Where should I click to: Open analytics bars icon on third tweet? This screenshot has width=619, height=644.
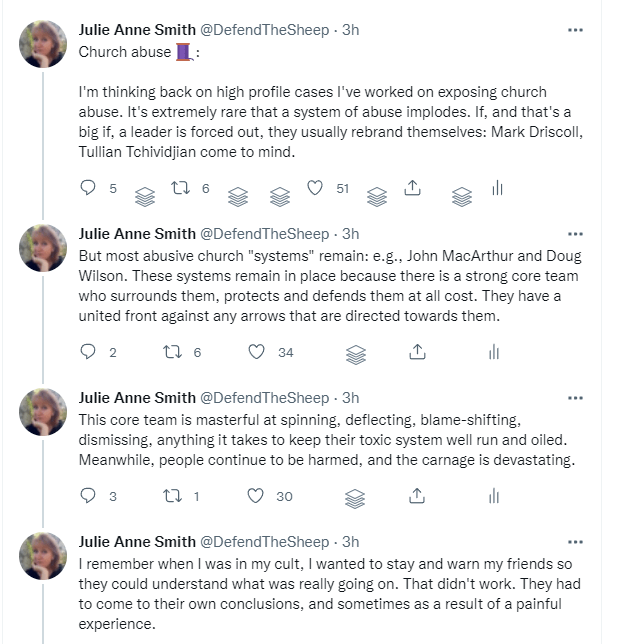point(493,496)
